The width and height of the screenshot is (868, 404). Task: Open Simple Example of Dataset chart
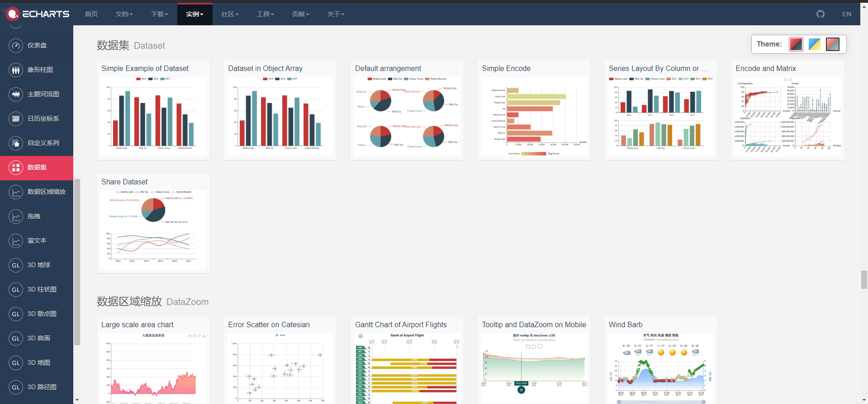click(x=153, y=110)
